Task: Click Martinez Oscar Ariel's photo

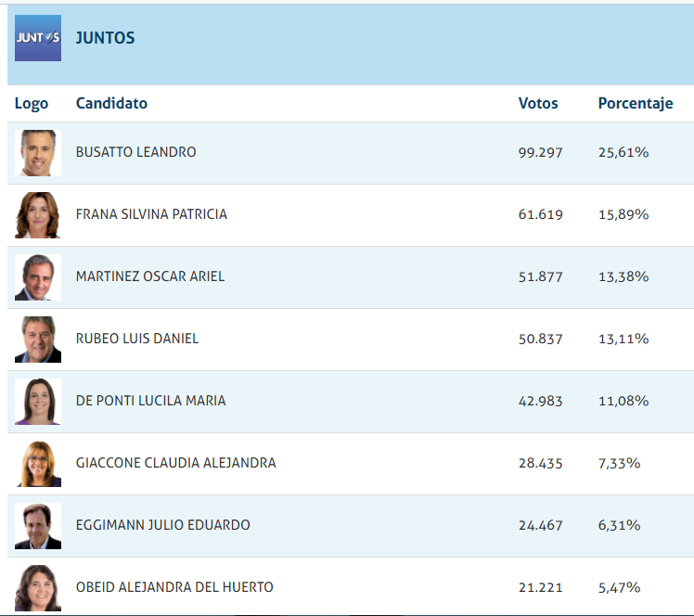Action: click(38, 276)
